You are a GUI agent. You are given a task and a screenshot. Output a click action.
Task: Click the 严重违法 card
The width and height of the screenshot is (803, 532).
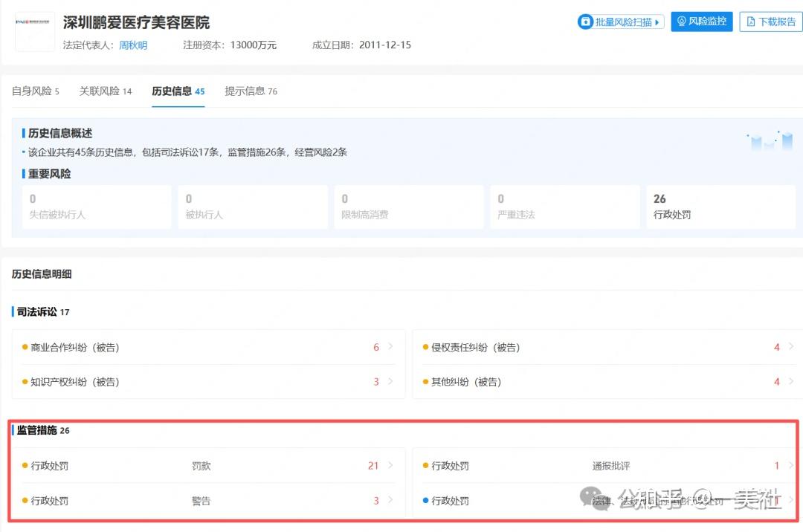tap(565, 207)
